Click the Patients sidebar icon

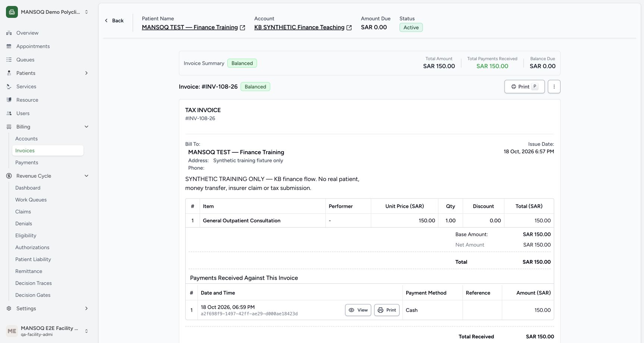point(9,73)
